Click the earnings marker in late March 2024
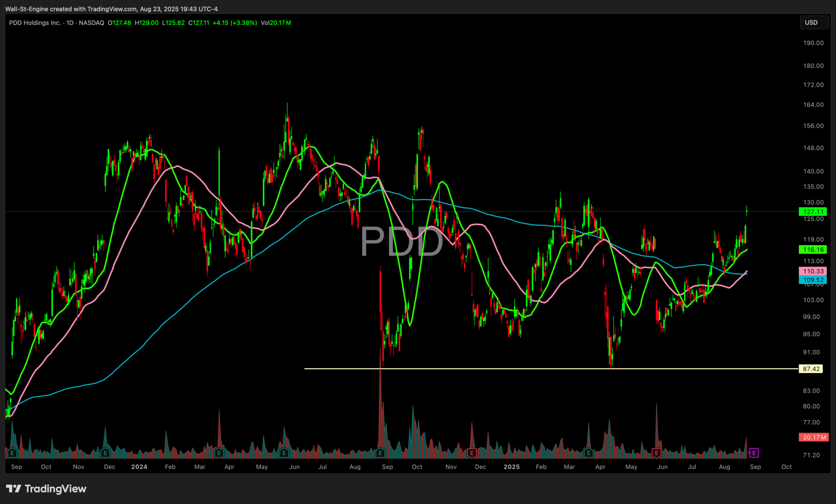Viewport: 836px width, 504px height. click(x=219, y=453)
